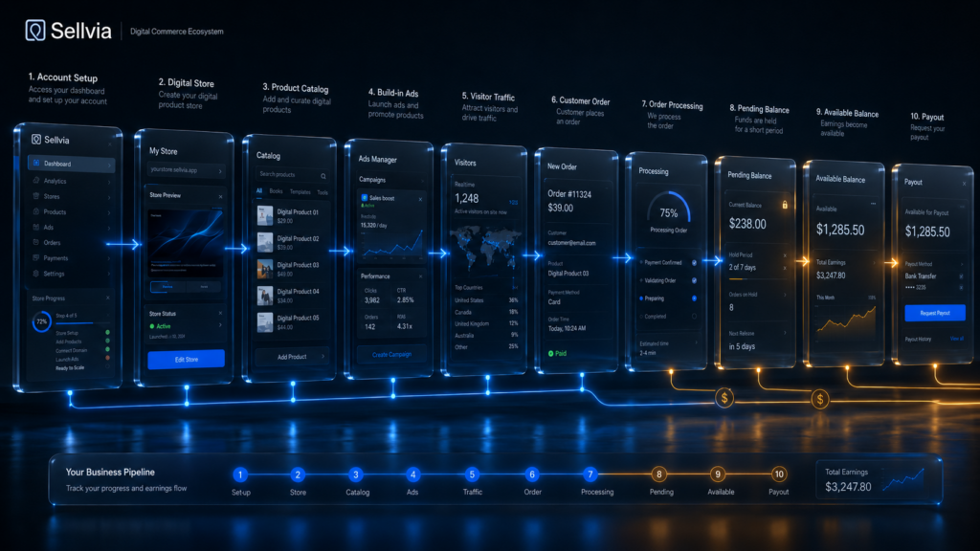
Task: Open the View all payout history link
Action: click(957, 339)
